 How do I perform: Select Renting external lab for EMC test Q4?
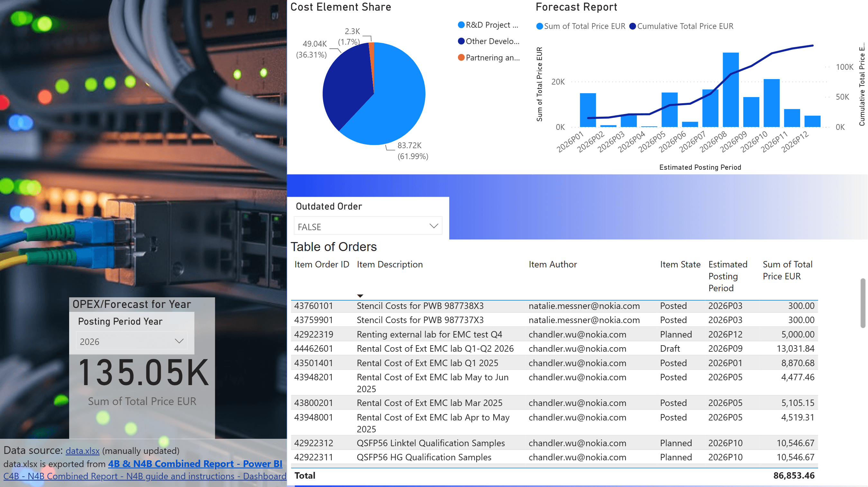(x=429, y=334)
